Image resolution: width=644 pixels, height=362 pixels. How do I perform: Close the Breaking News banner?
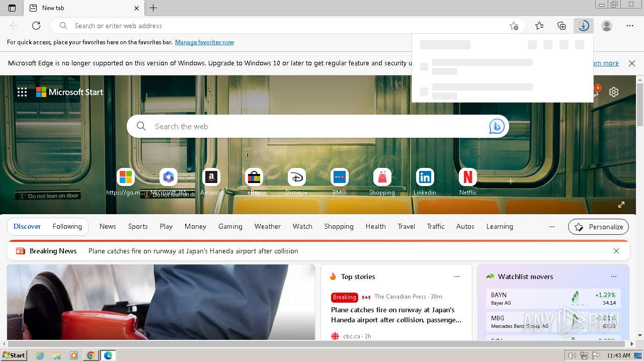click(616, 251)
